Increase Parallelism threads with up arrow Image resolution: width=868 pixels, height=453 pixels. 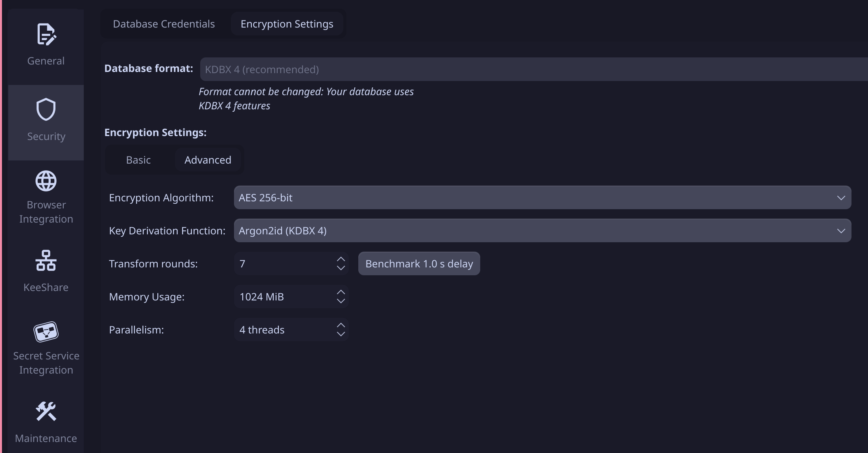point(341,326)
